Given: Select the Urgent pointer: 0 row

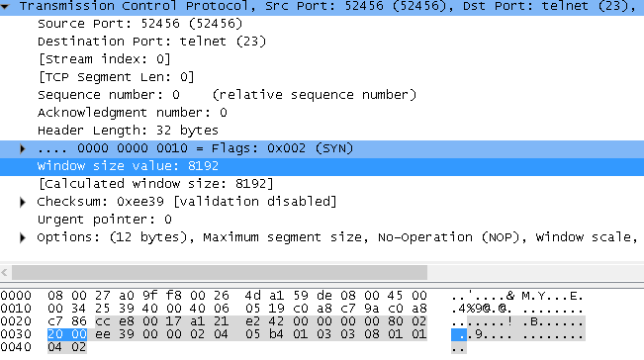Looking at the screenshot, I should click(322, 220).
